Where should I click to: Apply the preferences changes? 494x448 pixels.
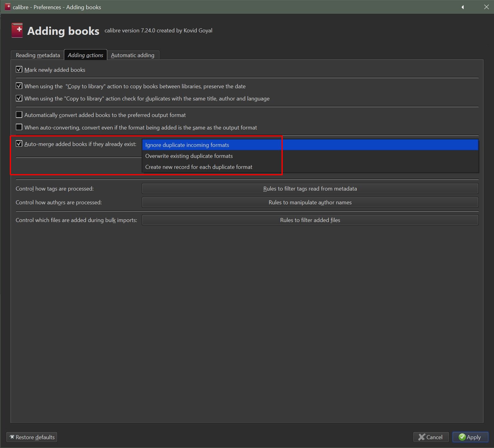pyautogui.click(x=470, y=437)
